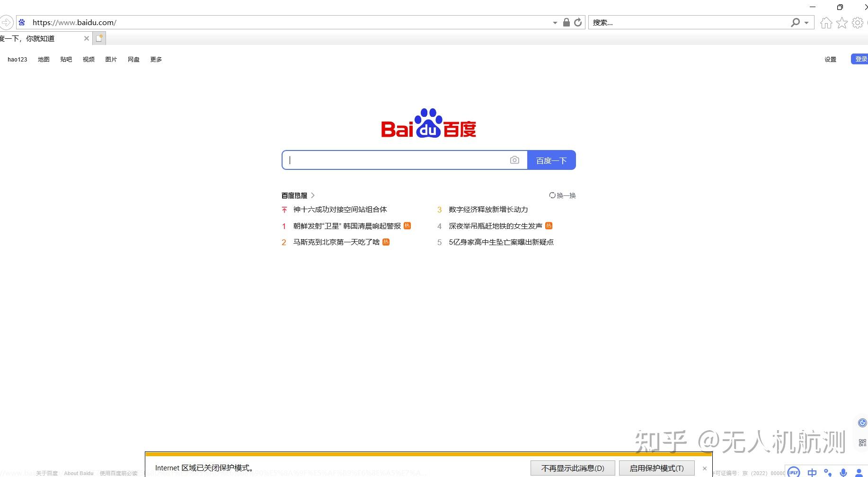Click the blue circular assistant icon at right edge
868x477 pixels.
pyautogui.click(x=862, y=423)
